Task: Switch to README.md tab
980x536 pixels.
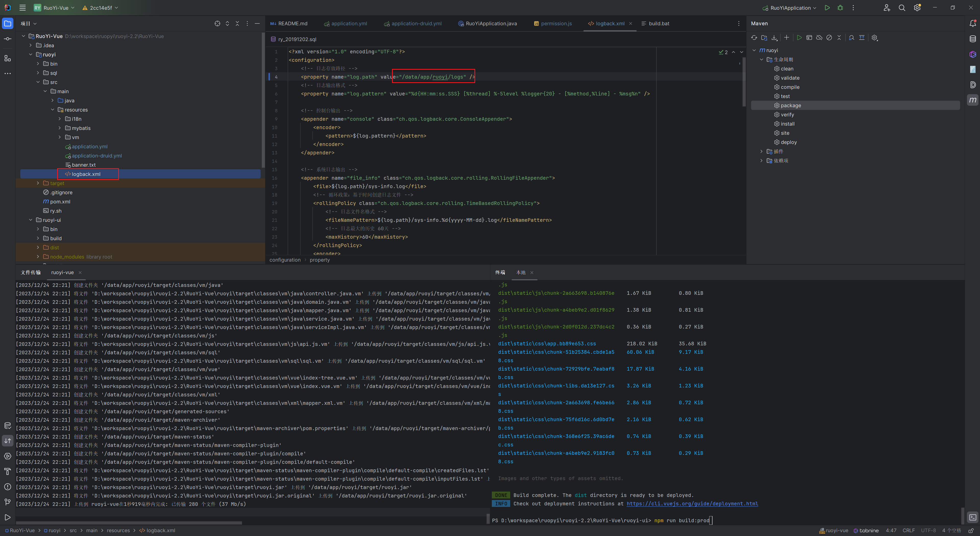Action: click(289, 23)
